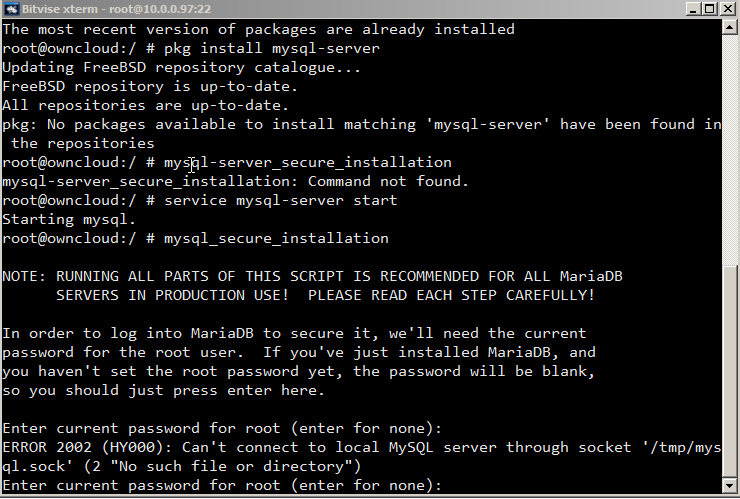Click the 'ERROR 2002 (HY000)' error line
This screenshot has width=740, height=499.
(250, 448)
